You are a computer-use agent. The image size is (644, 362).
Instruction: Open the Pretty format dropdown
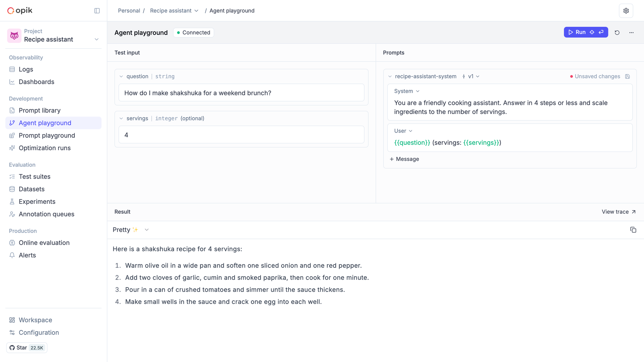point(130,230)
